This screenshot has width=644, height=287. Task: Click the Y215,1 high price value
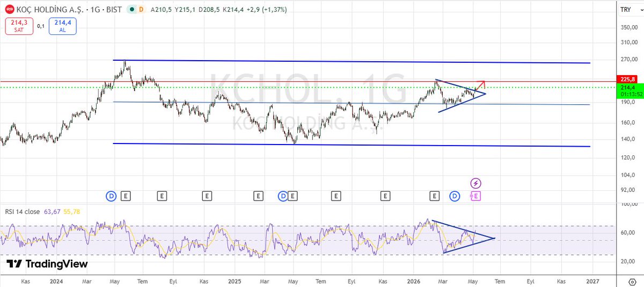click(x=184, y=10)
